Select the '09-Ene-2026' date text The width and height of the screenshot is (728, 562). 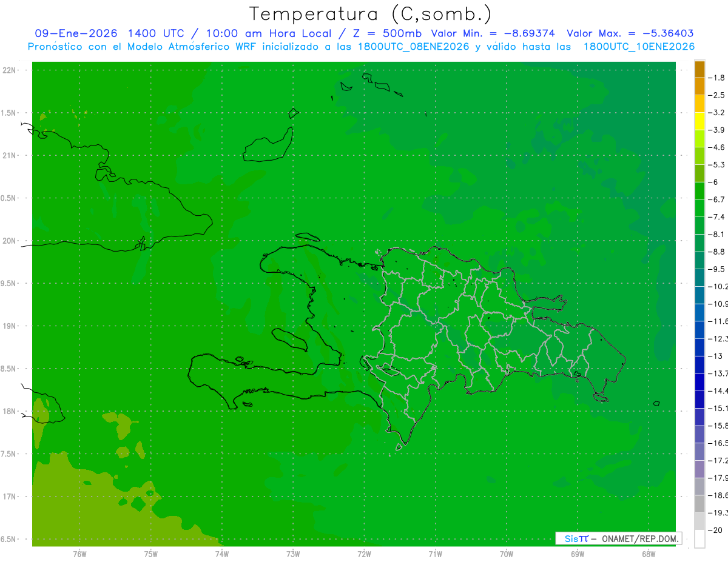click(x=76, y=33)
